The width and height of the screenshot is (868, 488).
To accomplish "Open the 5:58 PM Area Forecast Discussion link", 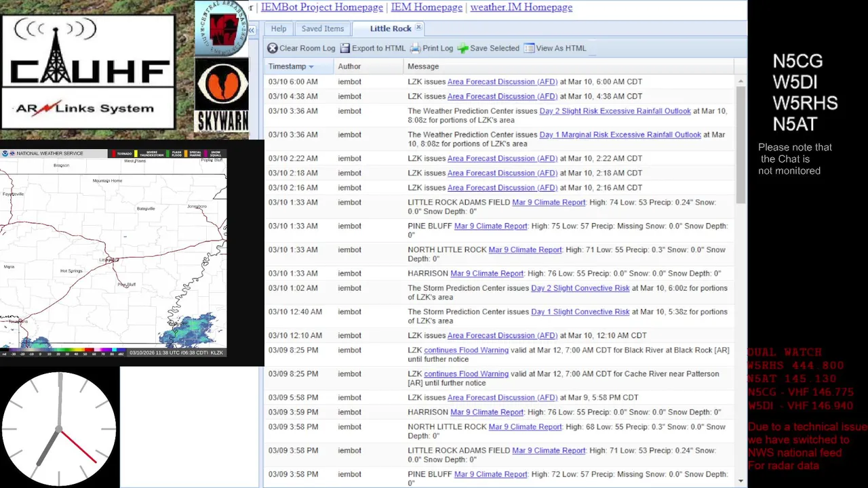I will [502, 398].
